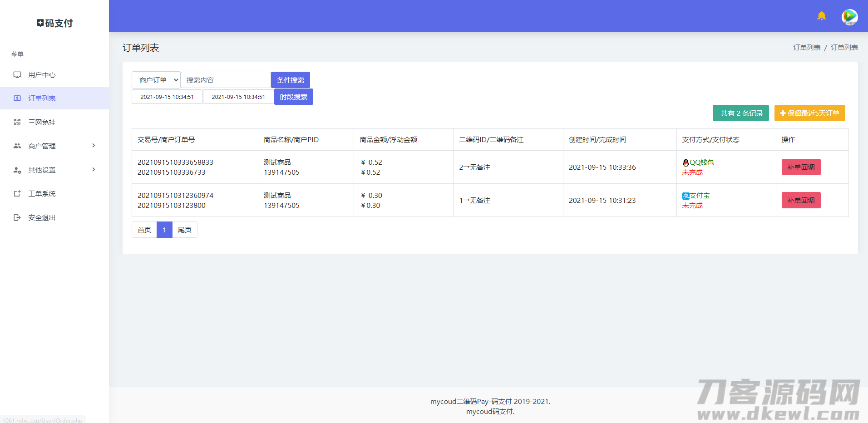Screen dimensions: 868x423
Task: Click the 支付宝 icon in second row
Action: click(x=686, y=196)
